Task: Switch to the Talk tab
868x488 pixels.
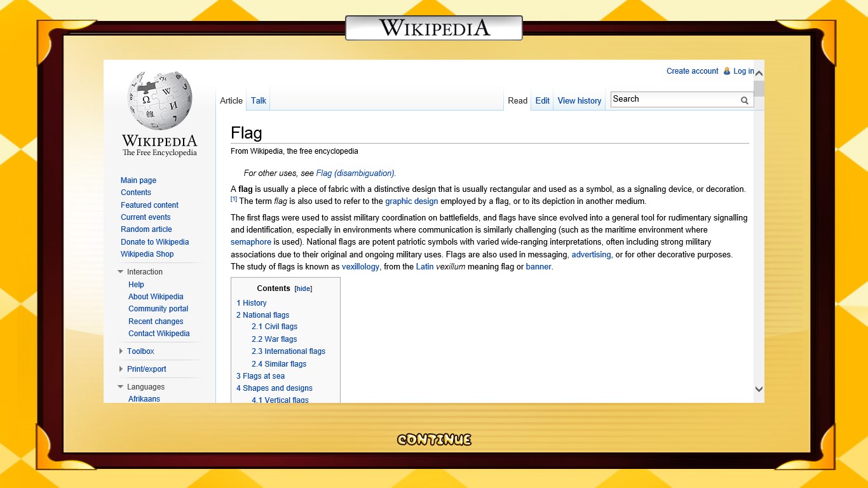Action: [258, 100]
